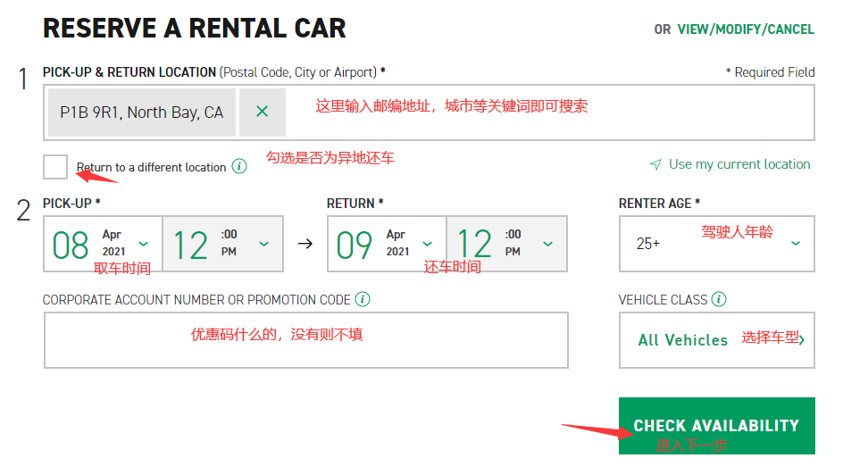Expand pick-up date dropdown for 08 Apr

[144, 244]
